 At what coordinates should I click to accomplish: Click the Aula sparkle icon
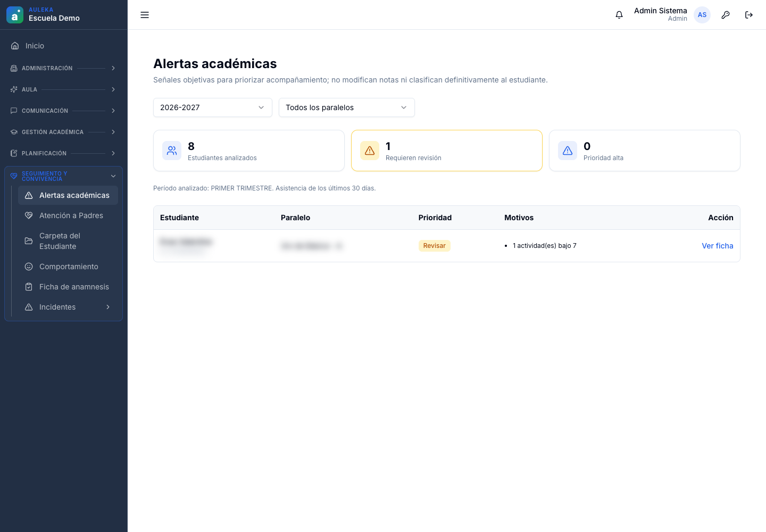(14, 89)
